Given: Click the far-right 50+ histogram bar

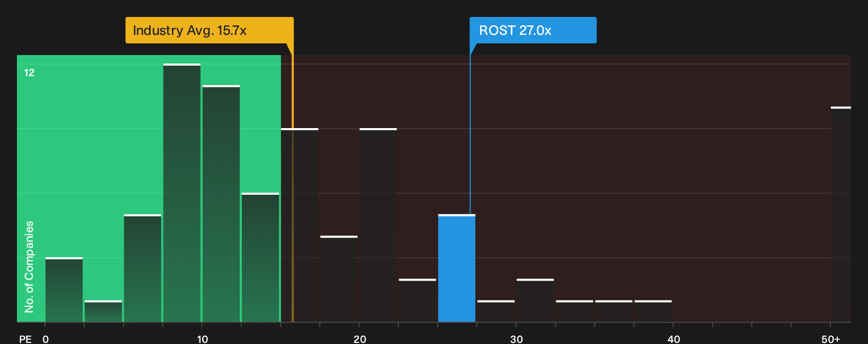Looking at the screenshot, I should 841,214.
